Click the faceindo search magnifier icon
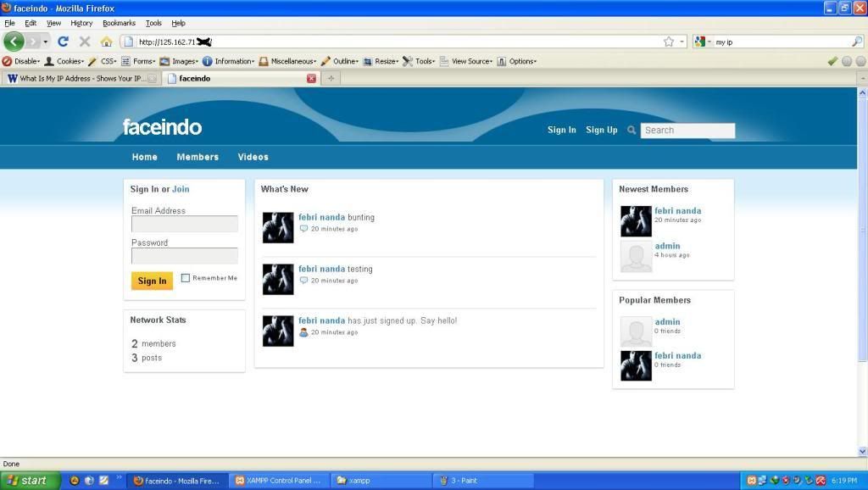The width and height of the screenshot is (868, 490). [x=632, y=130]
